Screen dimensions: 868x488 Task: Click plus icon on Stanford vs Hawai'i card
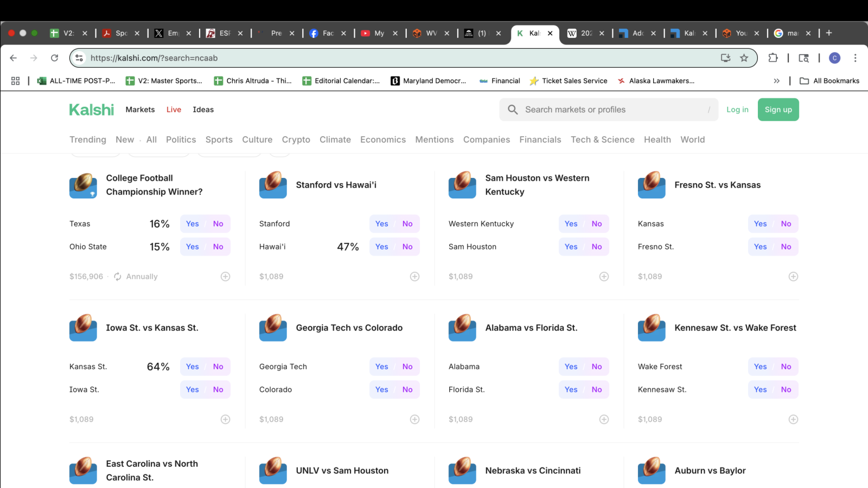tap(414, 277)
